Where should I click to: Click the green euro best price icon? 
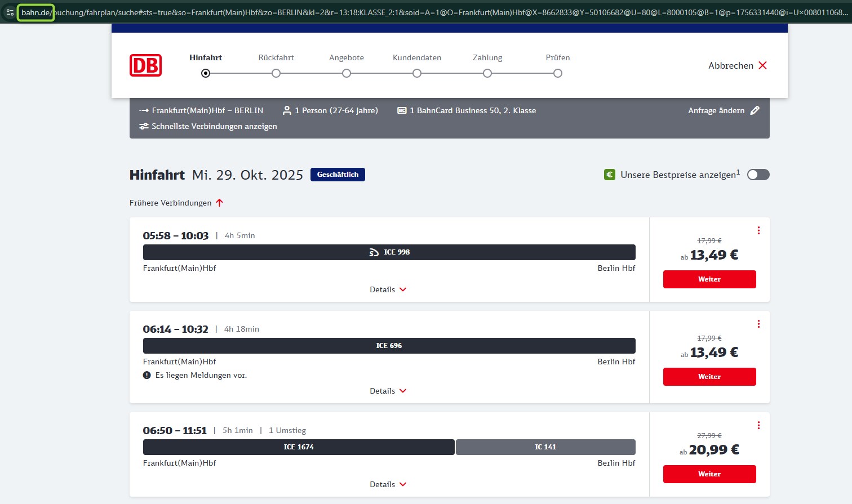click(x=610, y=175)
